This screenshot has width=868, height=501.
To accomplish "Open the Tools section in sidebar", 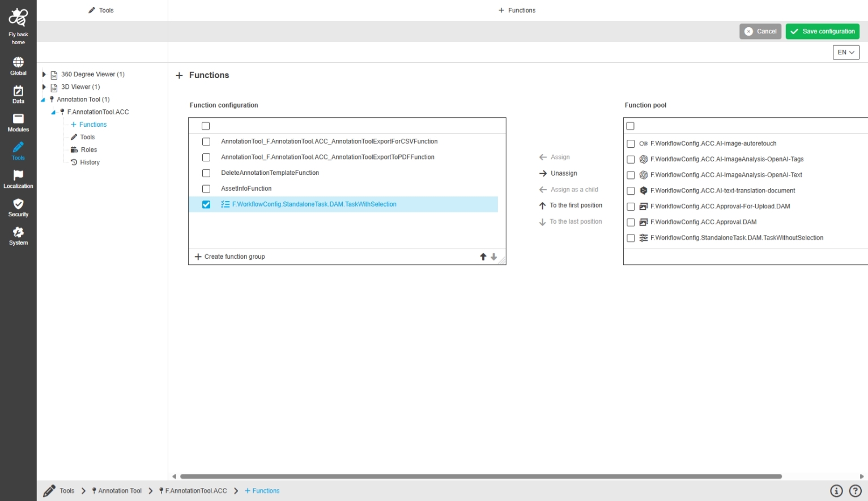I will click(x=18, y=151).
